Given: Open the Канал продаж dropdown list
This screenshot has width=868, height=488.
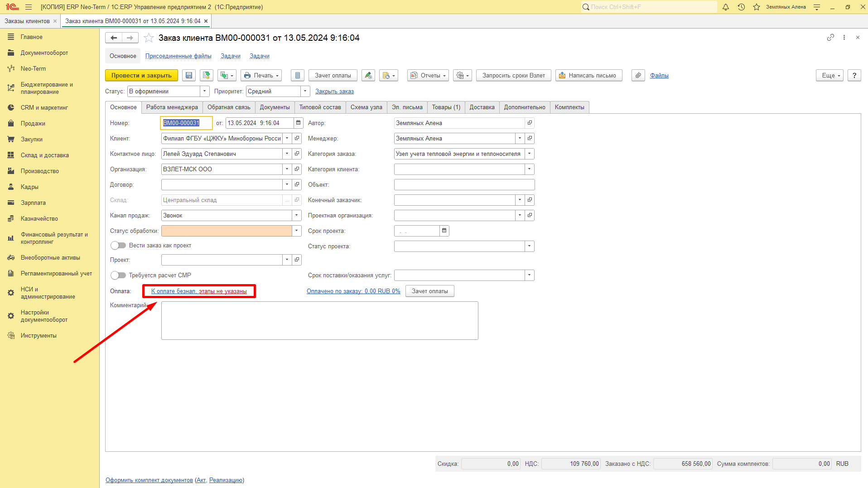Looking at the screenshot, I should [x=297, y=215].
